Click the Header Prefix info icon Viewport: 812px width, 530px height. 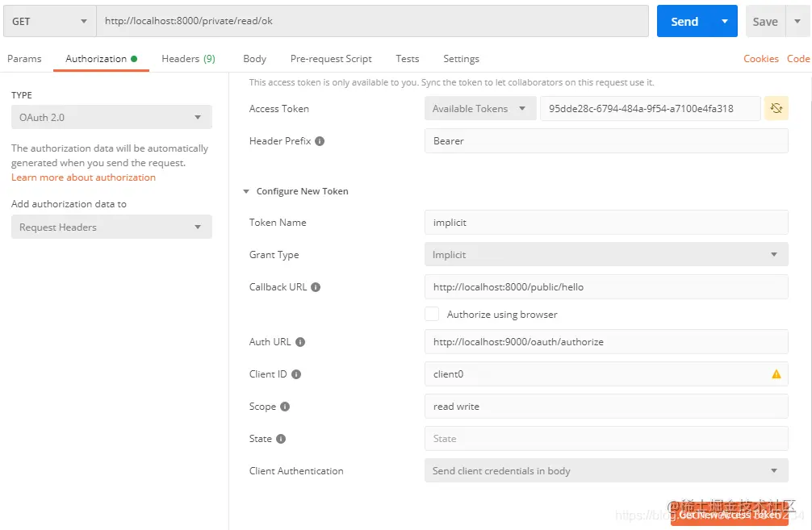[x=320, y=141]
